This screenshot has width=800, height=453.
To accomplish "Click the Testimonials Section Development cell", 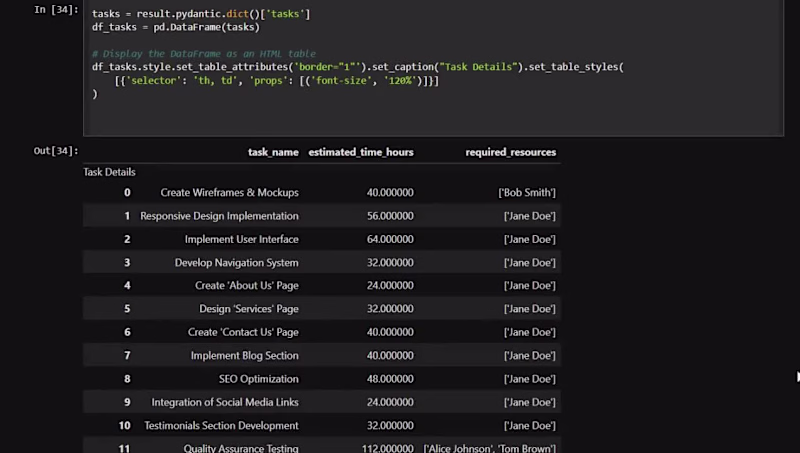I will pos(221,425).
